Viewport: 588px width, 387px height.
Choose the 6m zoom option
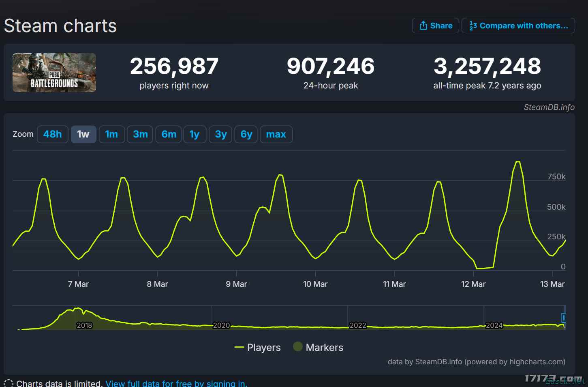pos(169,134)
